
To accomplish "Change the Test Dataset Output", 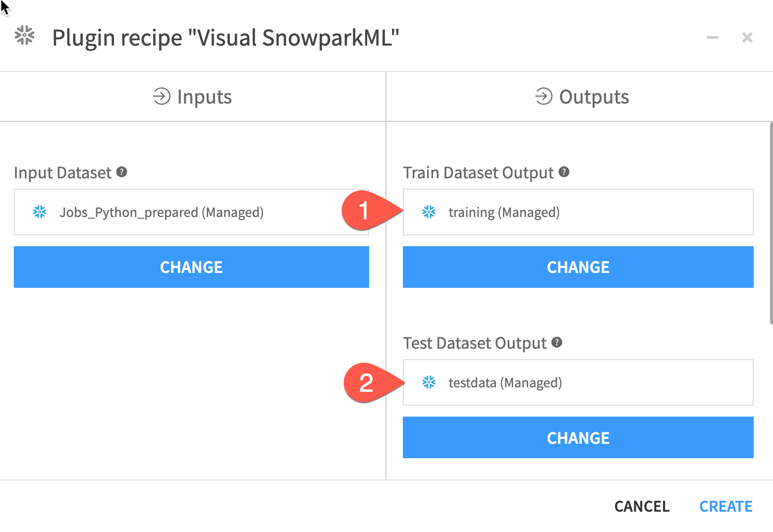I will [x=578, y=437].
